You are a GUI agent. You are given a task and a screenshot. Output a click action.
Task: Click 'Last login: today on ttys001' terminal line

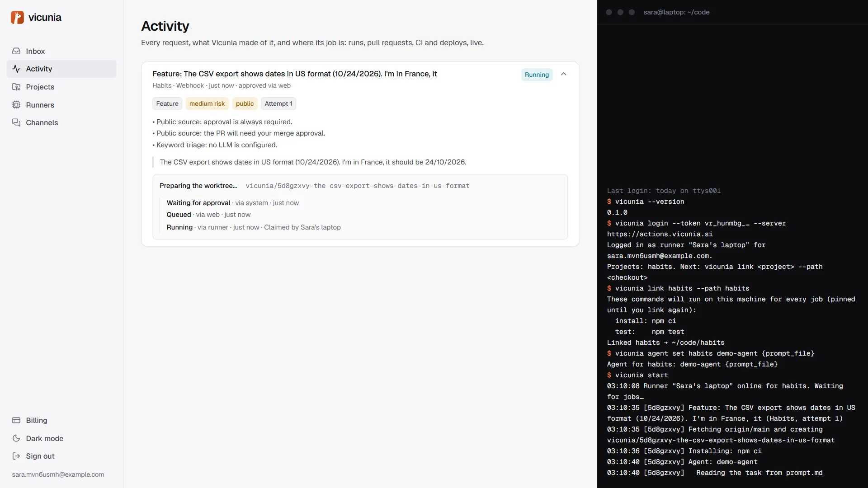point(664,191)
